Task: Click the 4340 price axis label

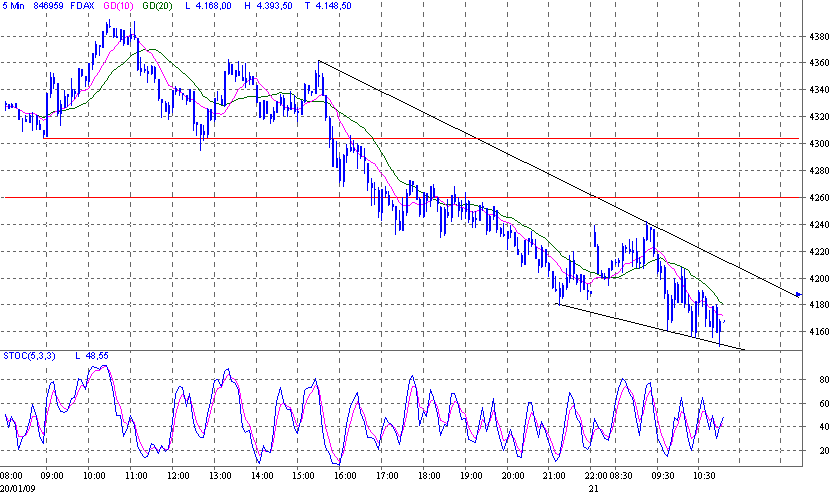Action: (819, 90)
